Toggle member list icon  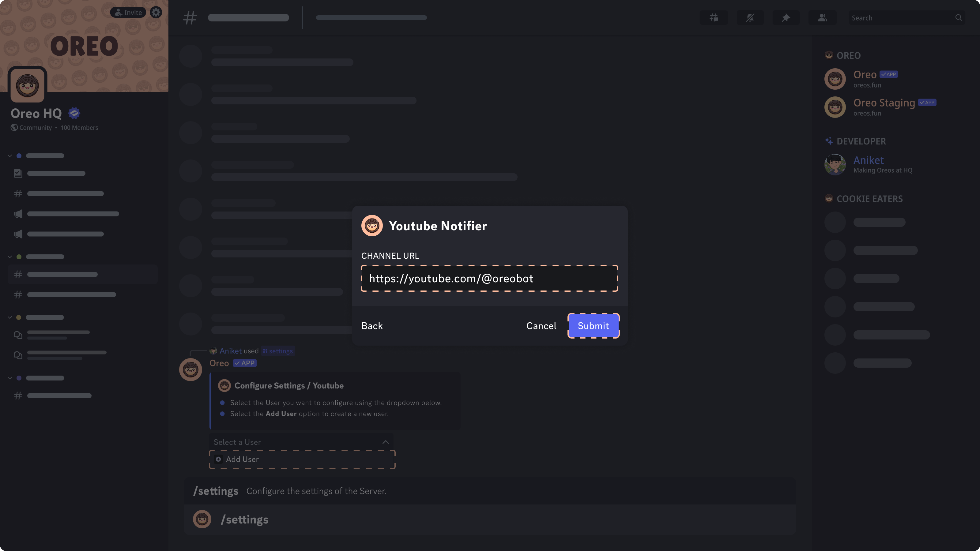823,17
